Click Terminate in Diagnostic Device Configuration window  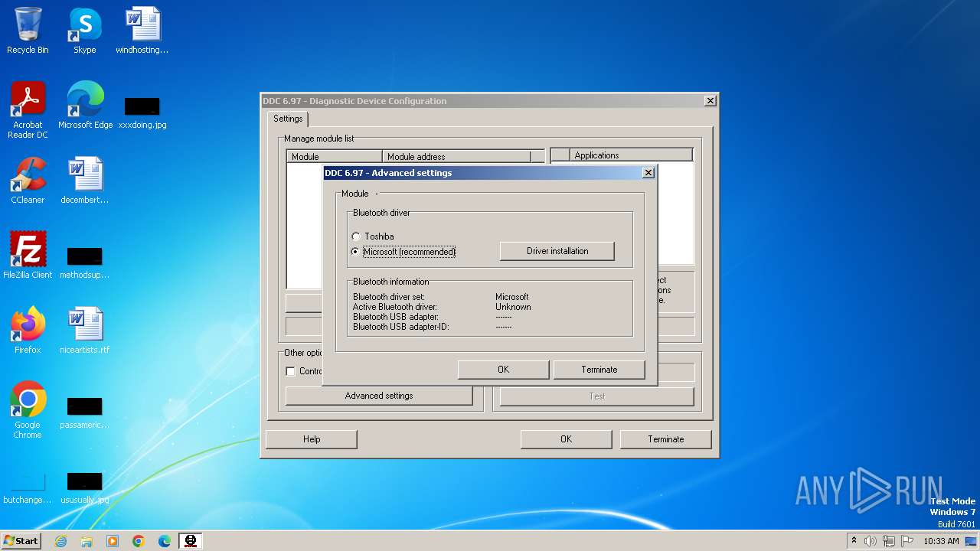(665, 439)
